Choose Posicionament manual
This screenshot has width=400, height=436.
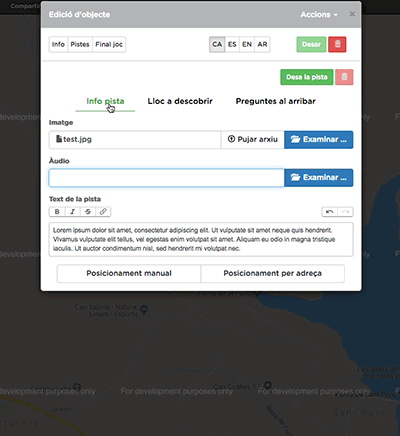click(x=129, y=273)
